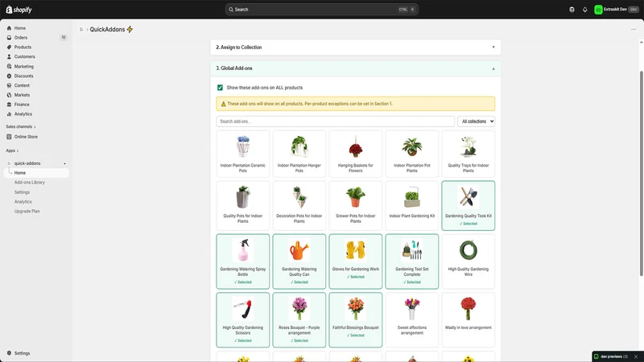
Task: Uncheck Show these add-ons on ALL products
Action: pos(220,88)
